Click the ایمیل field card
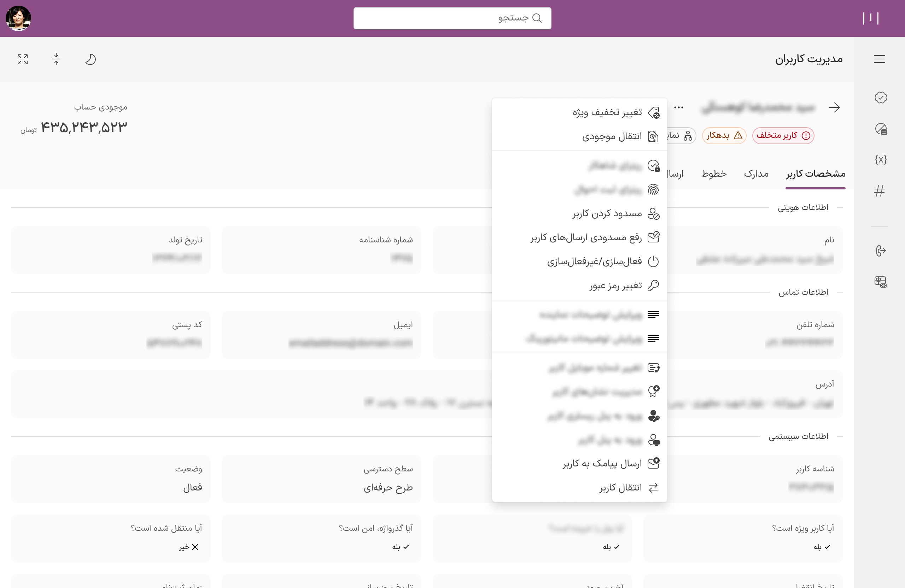The image size is (905, 588). 321,335
